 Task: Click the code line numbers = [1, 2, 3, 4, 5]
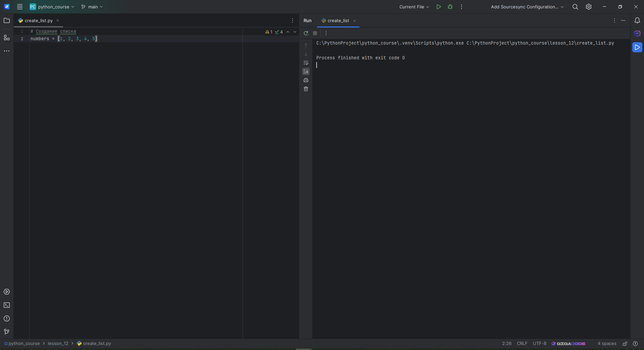[x=64, y=39]
